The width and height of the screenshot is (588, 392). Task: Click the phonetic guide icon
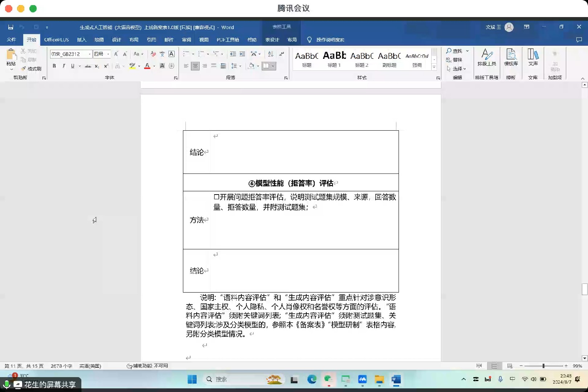[x=162, y=54]
